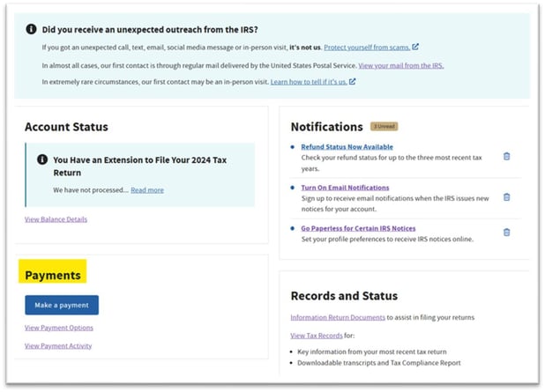Image resolution: width=545 pixels, height=392 pixels.
Task: Follow the Learn how to tell if it's us link
Action: [x=308, y=82]
